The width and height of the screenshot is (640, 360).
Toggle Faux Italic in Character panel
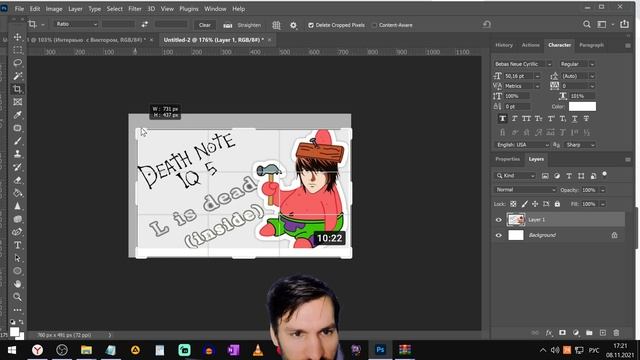pyautogui.click(x=514, y=119)
